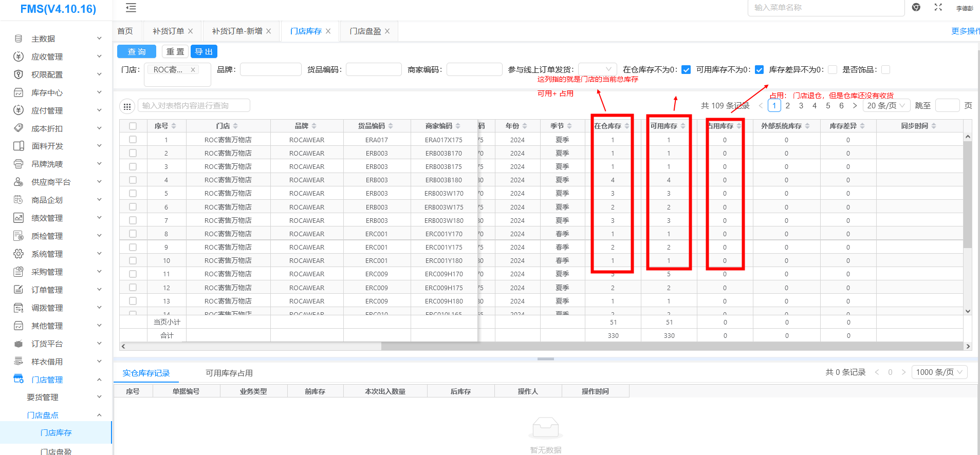980x455 pixels.
Task: Open the 20 条/页 page size dropdown
Action: pos(886,106)
